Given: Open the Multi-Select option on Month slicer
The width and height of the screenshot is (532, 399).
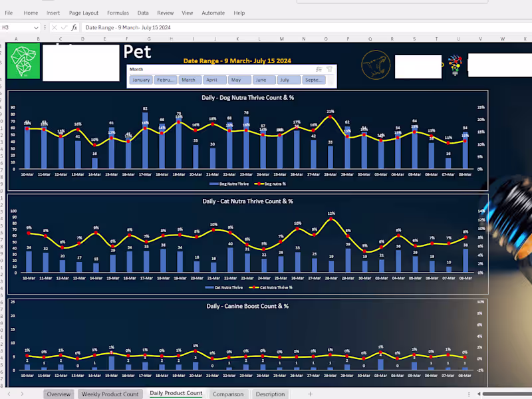Looking at the screenshot, I should 319,69.
